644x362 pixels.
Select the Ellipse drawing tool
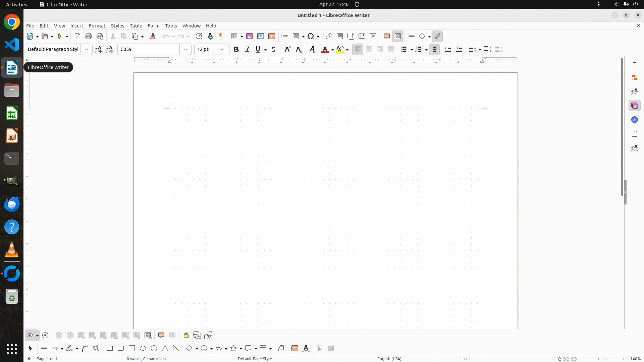click(x=143, y=348)
